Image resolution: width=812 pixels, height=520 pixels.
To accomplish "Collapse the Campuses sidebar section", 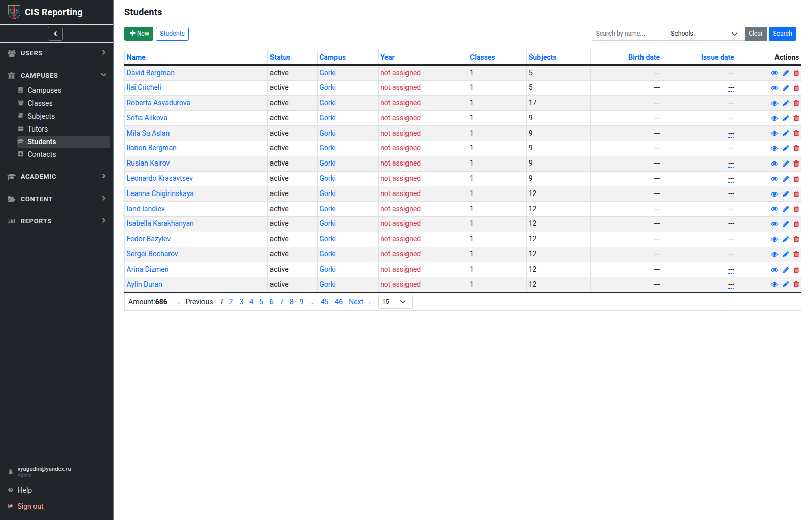I will (57, 75).
